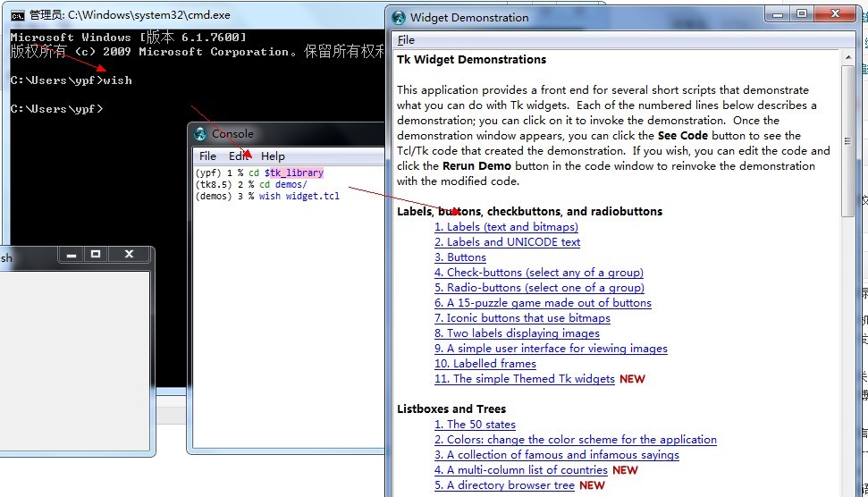Open the 10. Labelled frames demo
Viewport: 868px width, 497px height.
[x=485, y=364]
